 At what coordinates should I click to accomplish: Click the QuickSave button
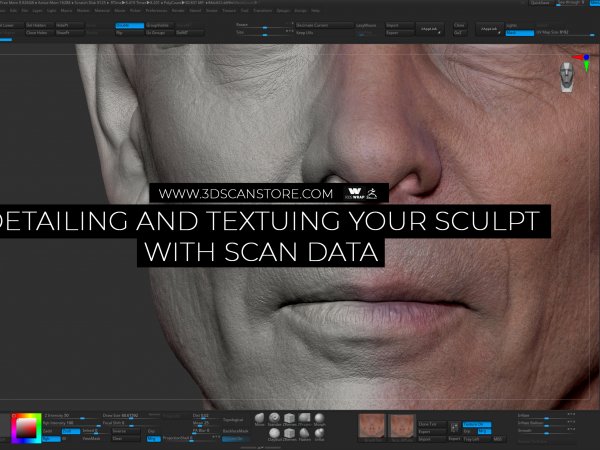click(540, 3)
